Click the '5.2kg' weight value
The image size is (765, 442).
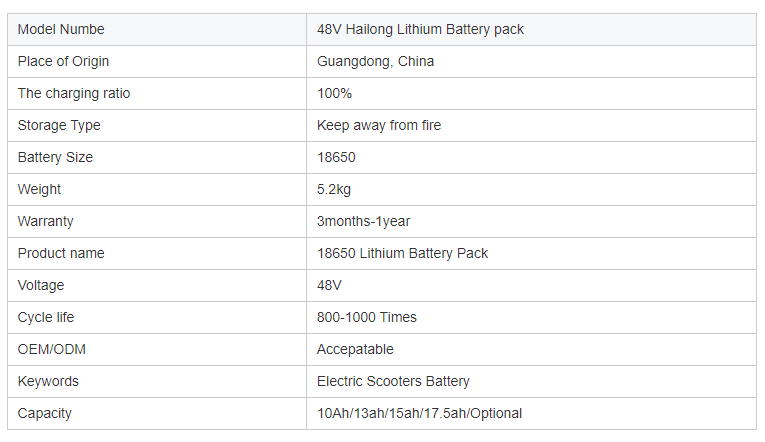click(334, 189)
